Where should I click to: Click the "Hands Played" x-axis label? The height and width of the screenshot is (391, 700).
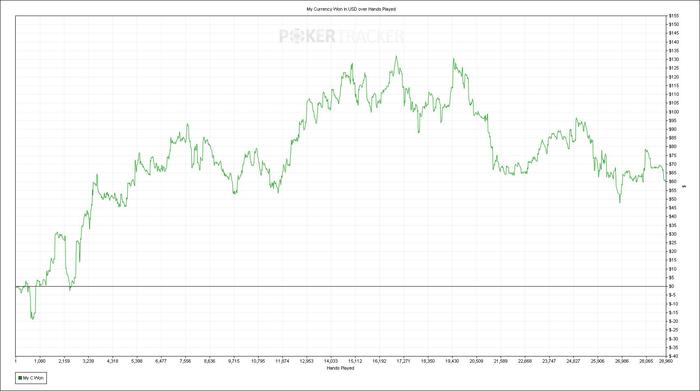click(341, 368)
